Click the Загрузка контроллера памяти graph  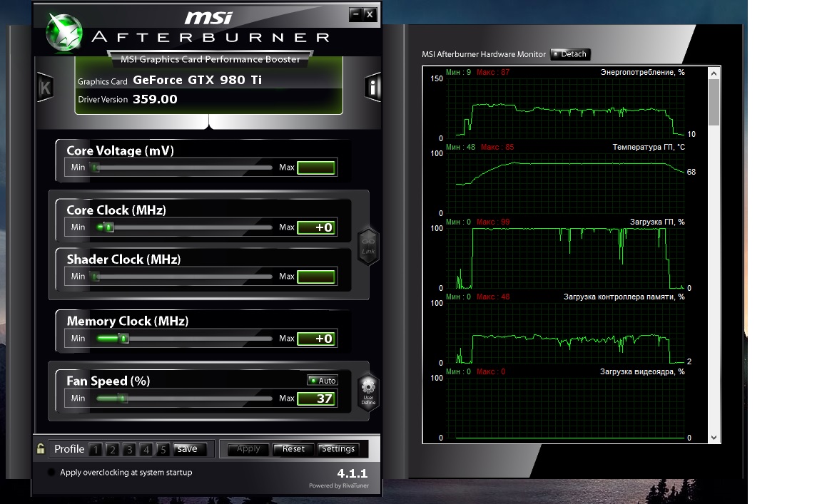(565, 333)
